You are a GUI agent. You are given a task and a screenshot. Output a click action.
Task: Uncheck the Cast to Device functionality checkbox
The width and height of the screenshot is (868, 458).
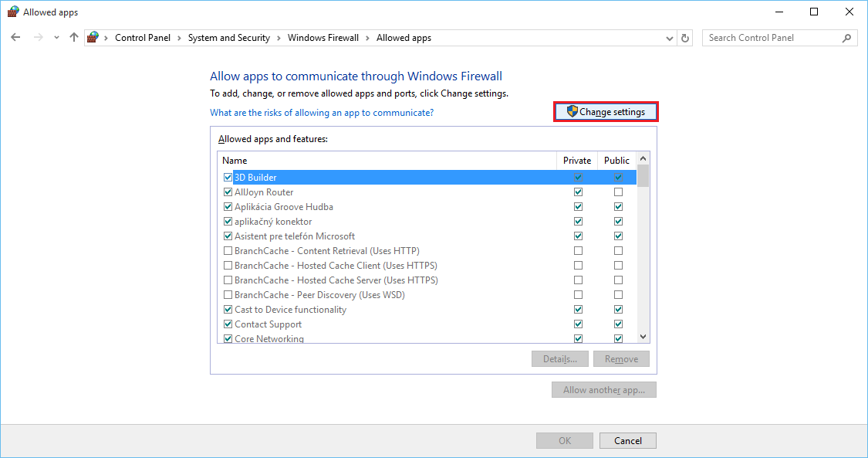coord(228,310)
